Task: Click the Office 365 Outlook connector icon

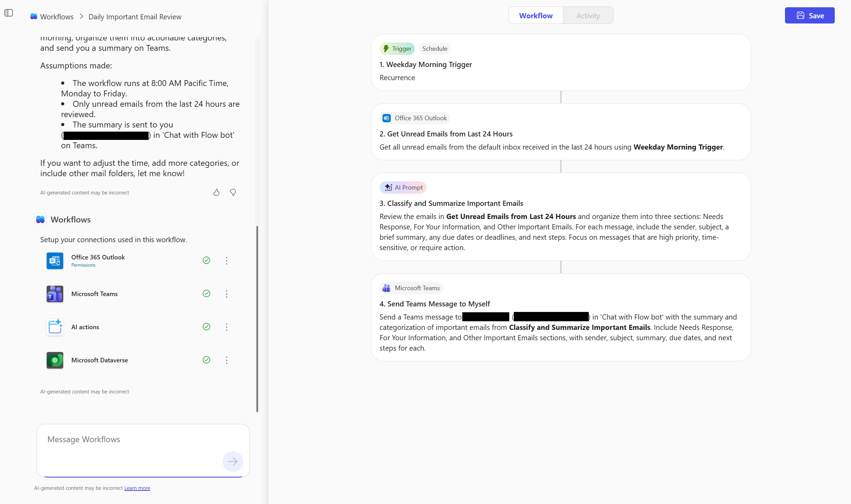Action: coord(55,261)
